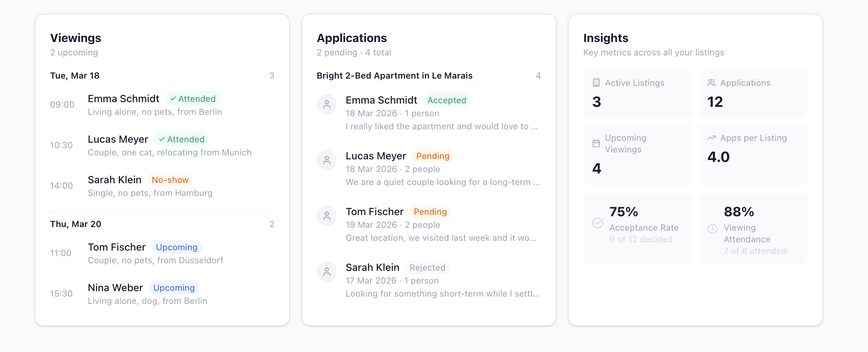Screen dimensions: 868x352
Task: Open the Tue, Mar 18 viewings group header
Action: click(x=162, y=76)
